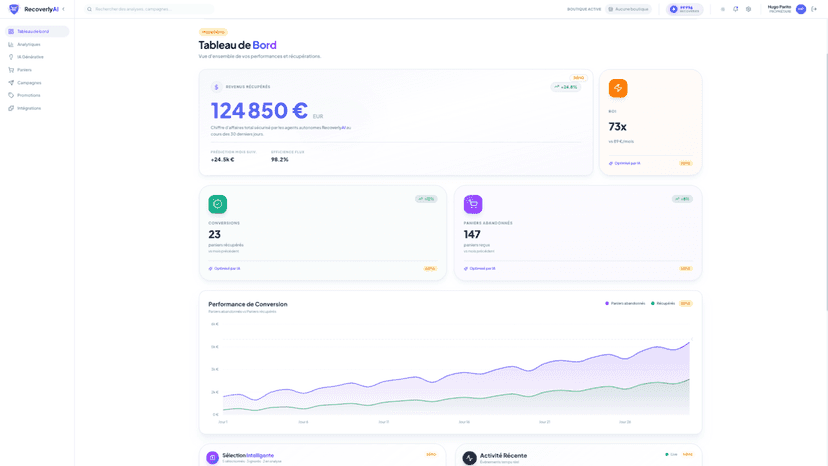Click the Intégrations link icon
The width and height of the screenshot is (828, 466).
tap(11, 108)
